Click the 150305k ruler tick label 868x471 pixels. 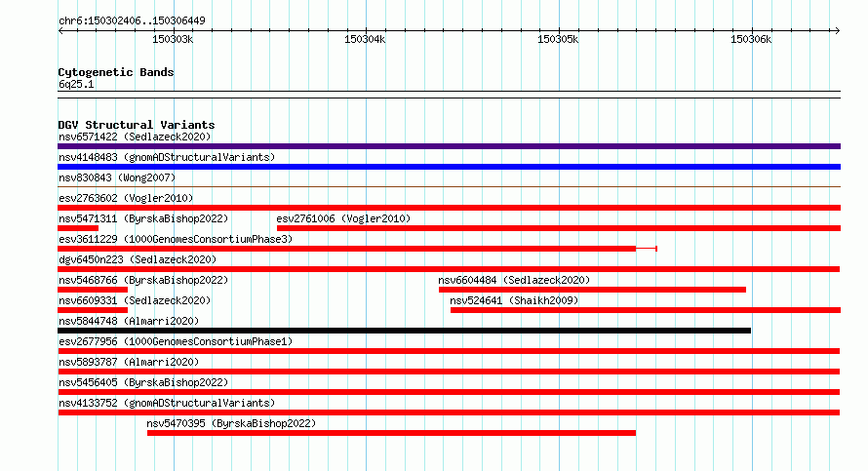(558, 39)
